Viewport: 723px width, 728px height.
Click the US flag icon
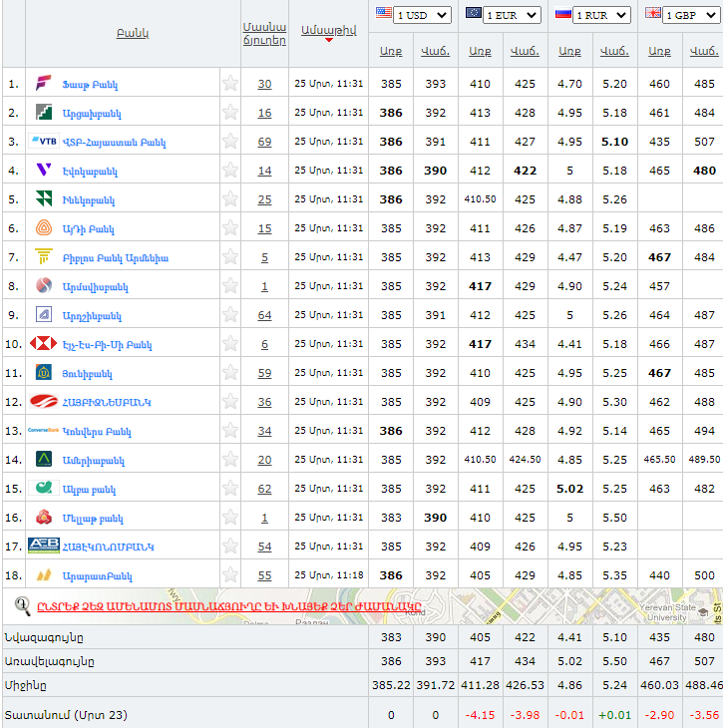pos(384,12)
